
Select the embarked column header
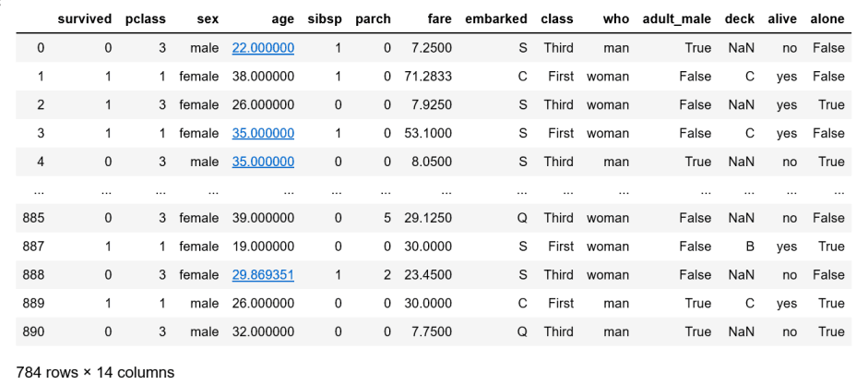click(496, 18)
